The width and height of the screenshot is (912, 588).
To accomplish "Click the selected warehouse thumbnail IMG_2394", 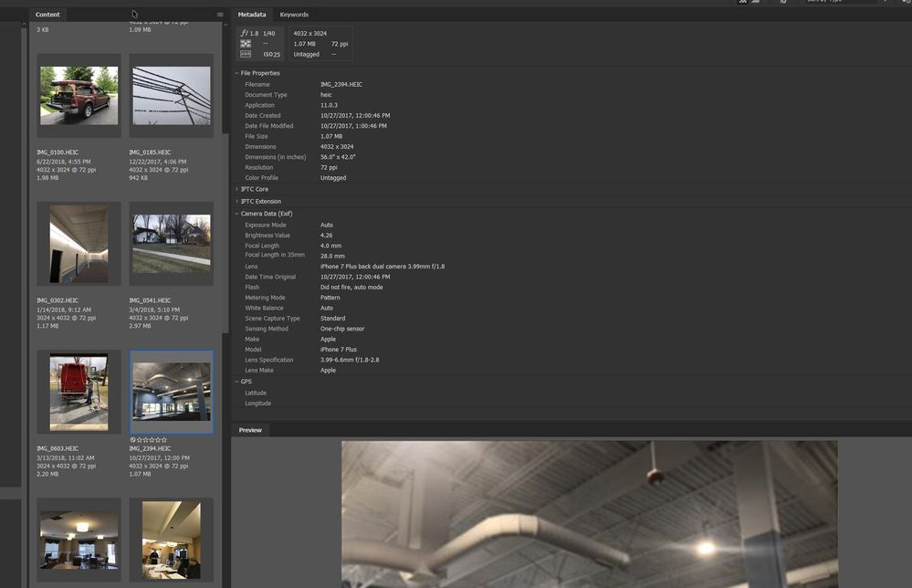I will point(172,392).
